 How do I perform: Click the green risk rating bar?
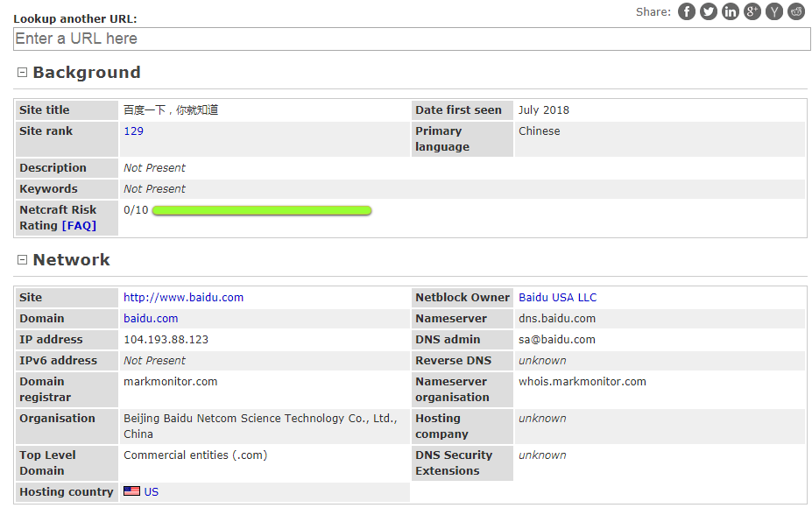(x=262, y=210)
